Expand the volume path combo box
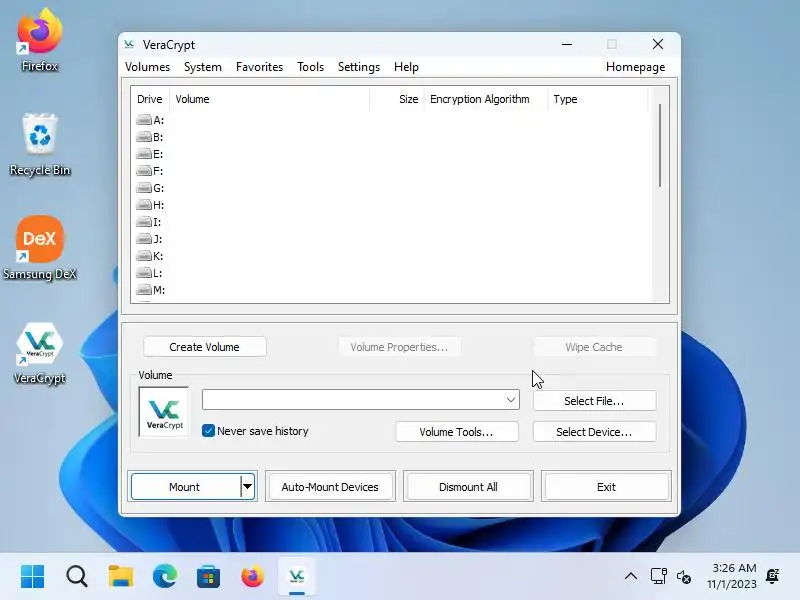 pyautogui.click(x=511, y=400)
